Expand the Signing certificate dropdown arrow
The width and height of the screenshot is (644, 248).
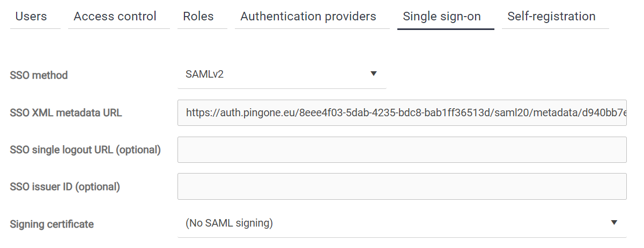[x=614, y=223]
